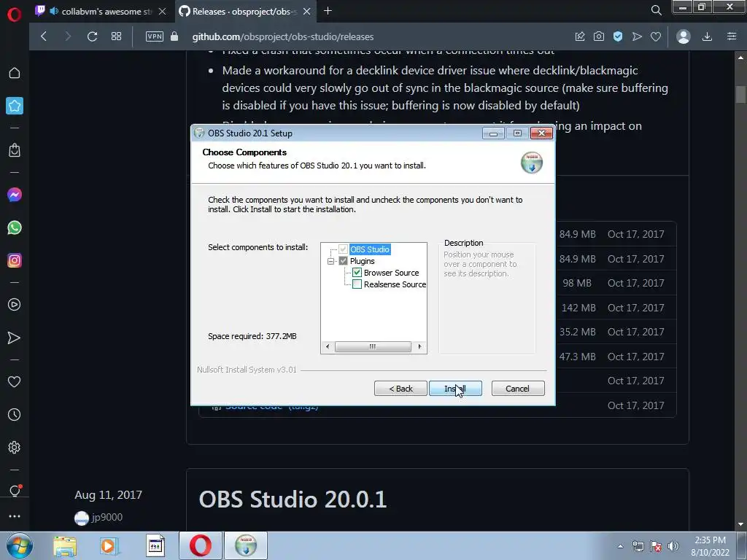Open browser downloads panel
Image resolution: width=747 pixels, height=560 pixels.
[x=707, y=36]
